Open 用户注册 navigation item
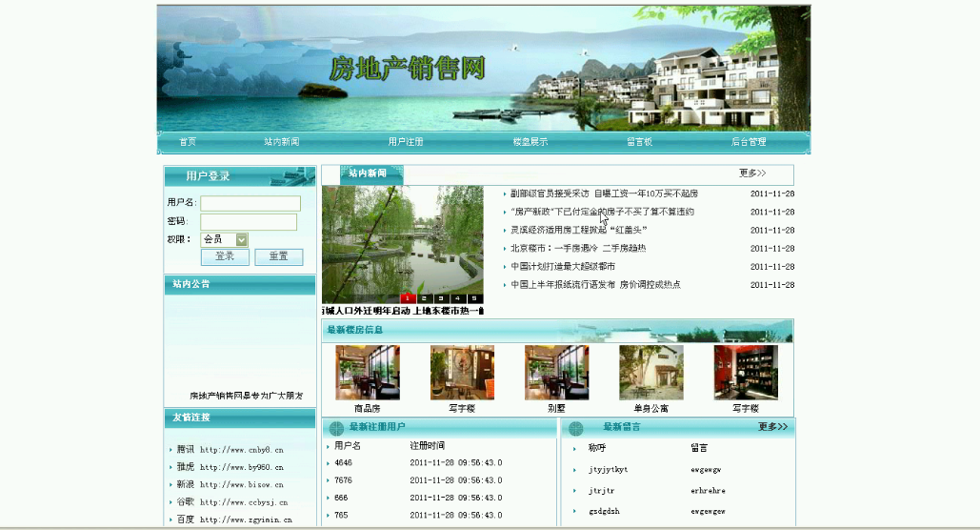The height and width of the screenshot is (530, 980). (406, 142)
